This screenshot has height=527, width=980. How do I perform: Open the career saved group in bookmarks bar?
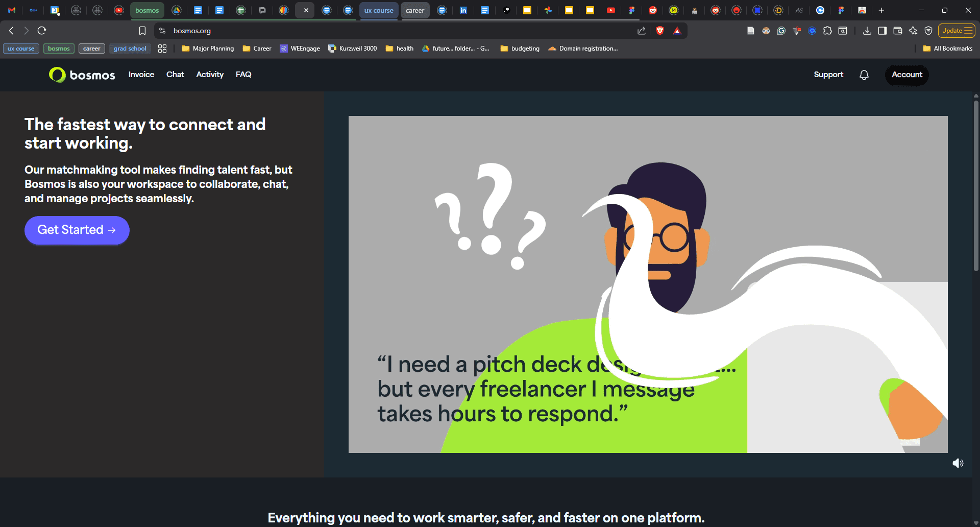92,49
